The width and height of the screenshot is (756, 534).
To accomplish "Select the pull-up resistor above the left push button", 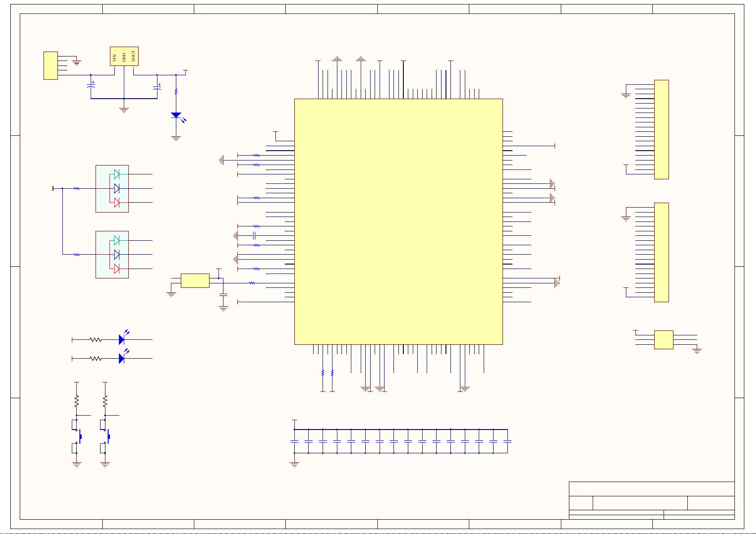I will tap(77, 400).
